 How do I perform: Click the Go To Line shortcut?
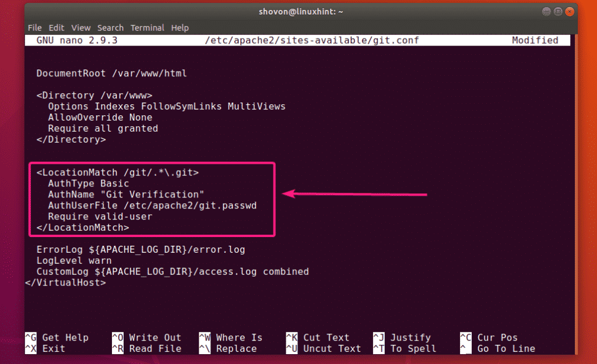tap(498, 349)
